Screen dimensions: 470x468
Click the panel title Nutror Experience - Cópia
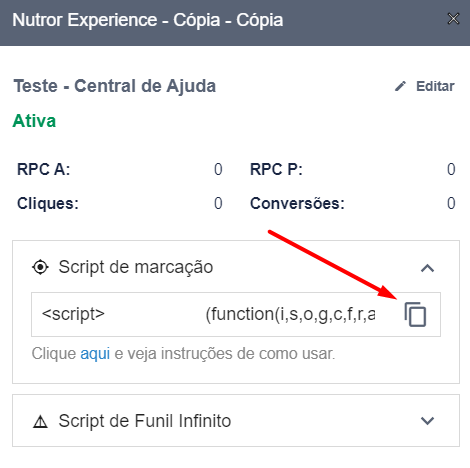[148, 20]
